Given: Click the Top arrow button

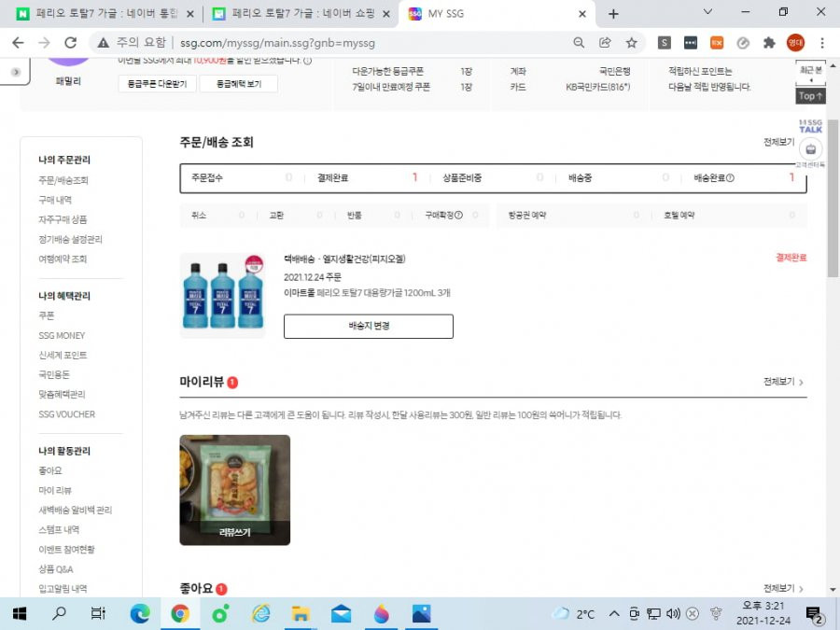Looking at the screenshot, I should tap(810, 96).
